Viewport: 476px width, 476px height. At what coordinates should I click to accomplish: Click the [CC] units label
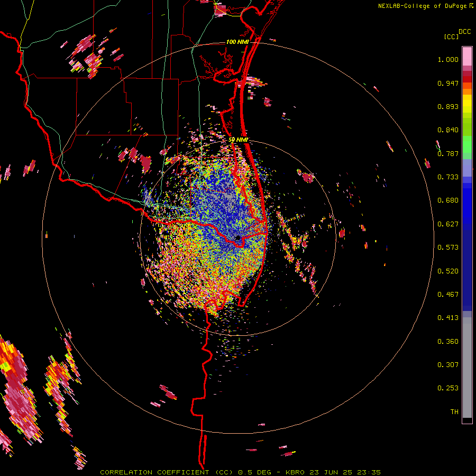pyautogui.click(x=451, y=36)
